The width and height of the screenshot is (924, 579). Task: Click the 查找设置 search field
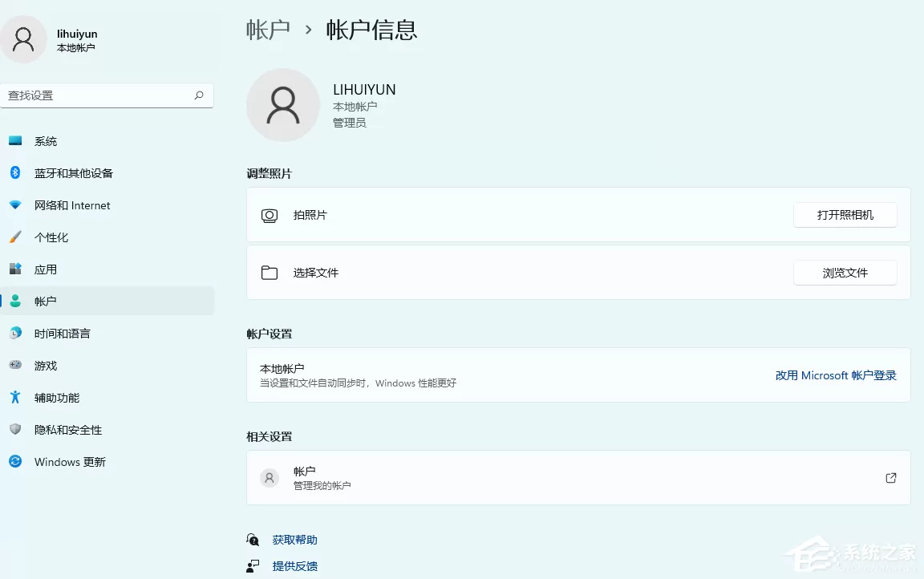(x=107, y=95)
